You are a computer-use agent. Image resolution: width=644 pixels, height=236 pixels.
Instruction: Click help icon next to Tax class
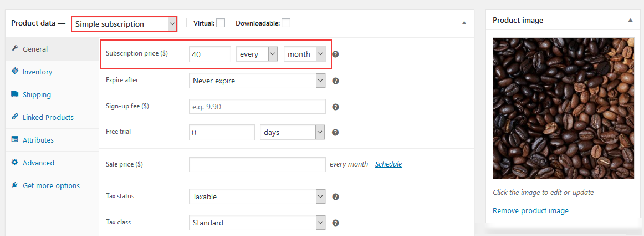335,223
